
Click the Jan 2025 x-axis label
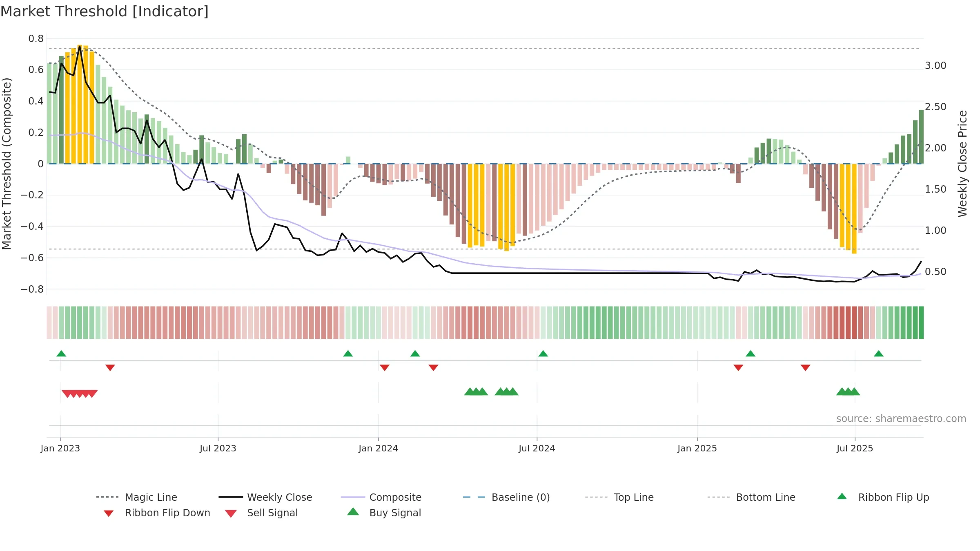[697, 449]
